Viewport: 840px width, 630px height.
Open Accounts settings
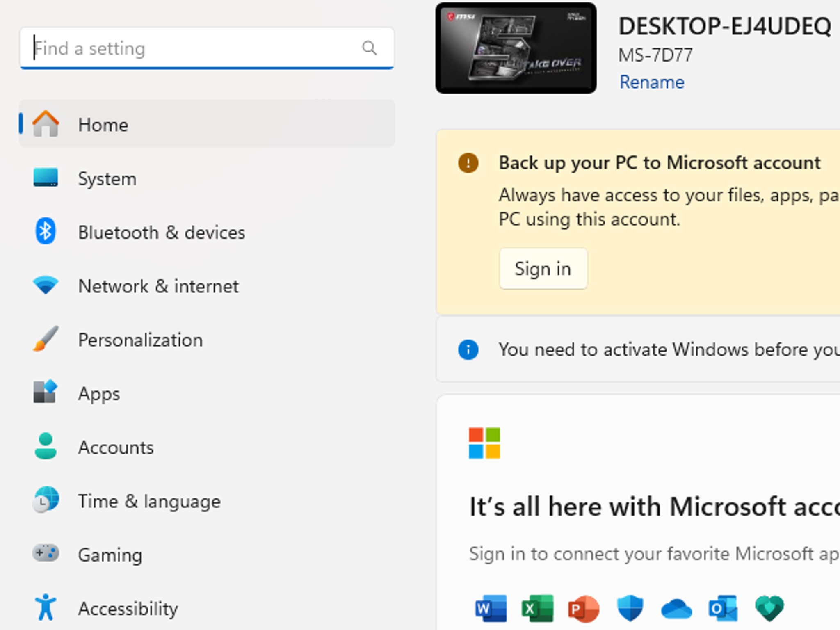click(207, 447)
